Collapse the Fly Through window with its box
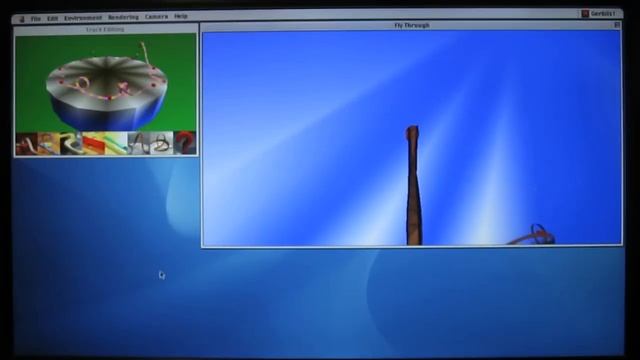Screen dimensions: 640x360 point(617,25)
